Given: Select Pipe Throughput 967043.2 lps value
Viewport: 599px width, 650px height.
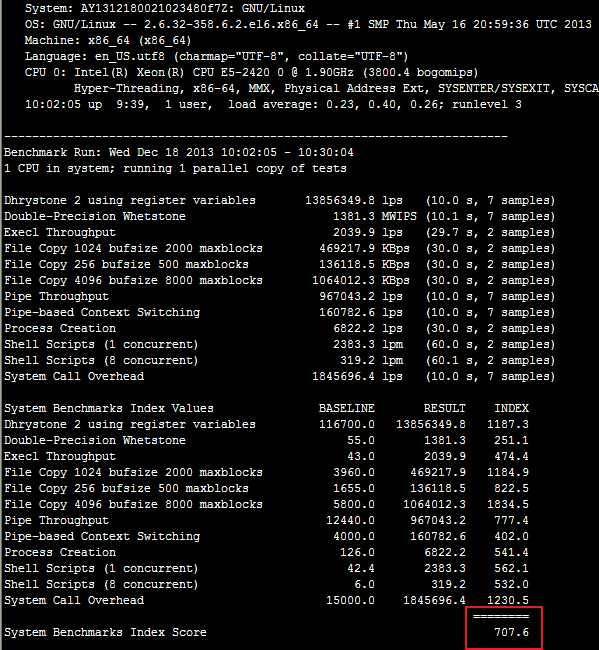Looking at the screenshot, I should [x=361, y=296].
